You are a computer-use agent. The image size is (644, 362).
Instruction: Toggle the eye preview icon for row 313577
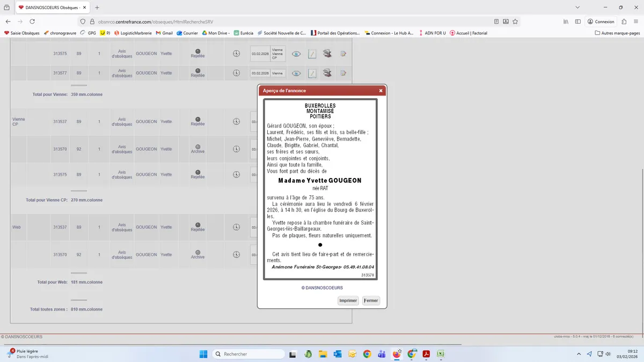(296, 73)
